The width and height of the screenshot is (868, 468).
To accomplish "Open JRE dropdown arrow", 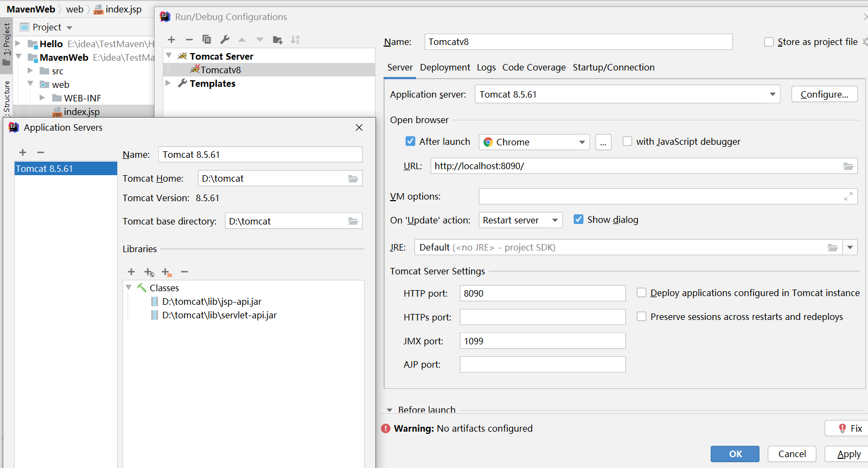I will (x=850, y=247).
